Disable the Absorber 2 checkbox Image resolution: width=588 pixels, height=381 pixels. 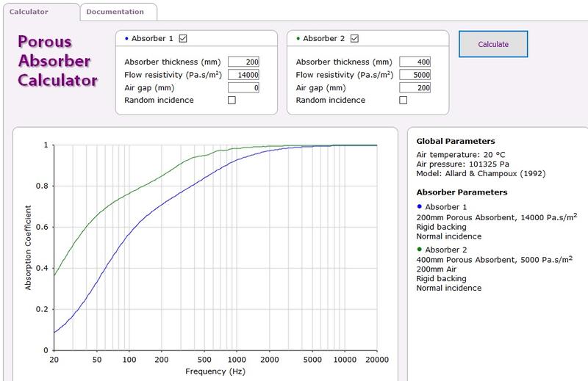pyautogui.click(x=354, y=39)
